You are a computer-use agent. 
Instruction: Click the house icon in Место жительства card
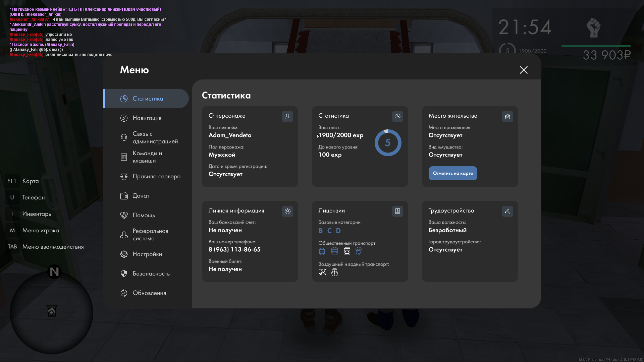pyautogui.click(x=507, y=116)
